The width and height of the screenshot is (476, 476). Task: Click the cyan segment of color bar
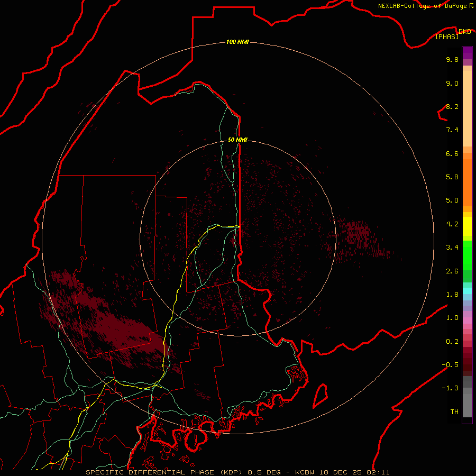pos(467,291)
